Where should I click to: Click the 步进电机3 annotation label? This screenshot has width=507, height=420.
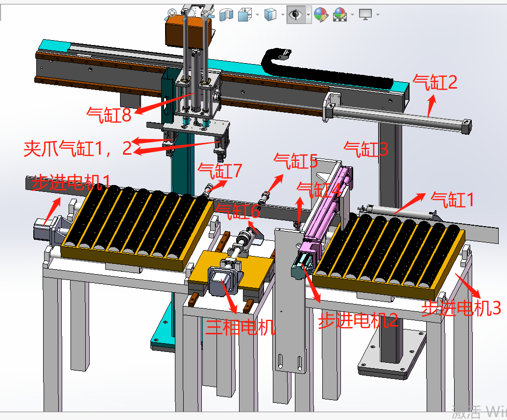coord(461,308)
